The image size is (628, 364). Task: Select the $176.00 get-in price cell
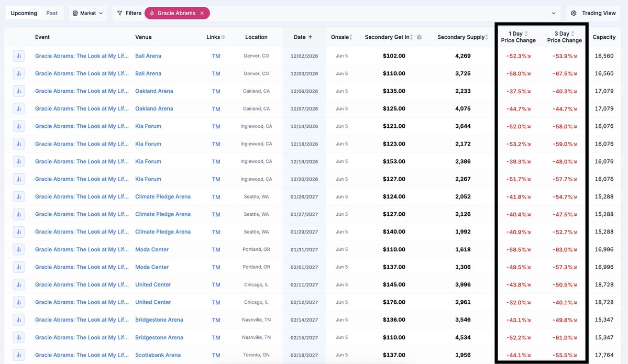click(394, 302)
